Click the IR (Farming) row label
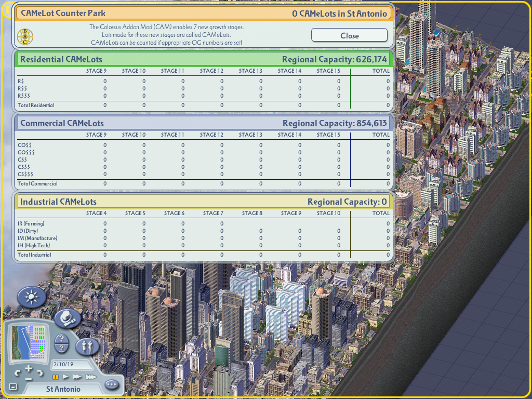The image size is (532, 399). [31, 223]
